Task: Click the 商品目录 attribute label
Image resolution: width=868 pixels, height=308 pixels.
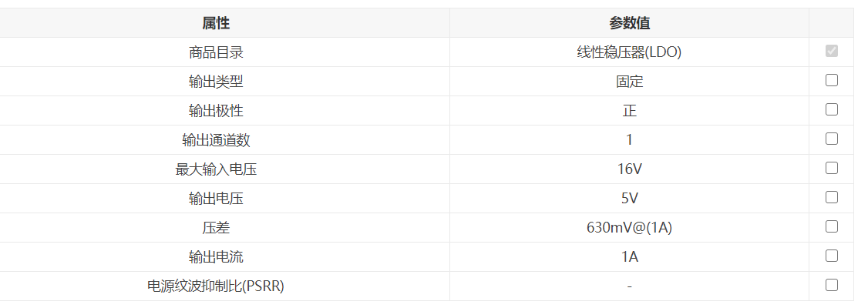Action: pos(216,52)
